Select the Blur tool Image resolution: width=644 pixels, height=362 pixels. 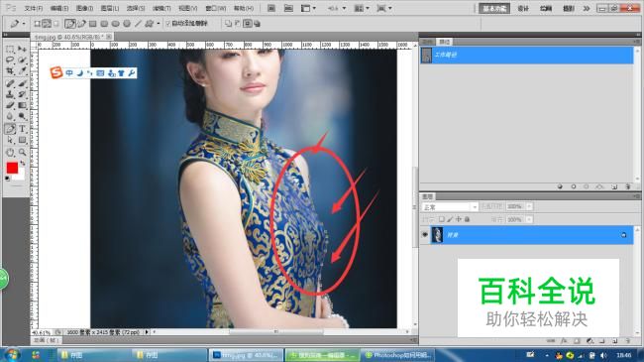pyautogui.click(x=10, y=116)
